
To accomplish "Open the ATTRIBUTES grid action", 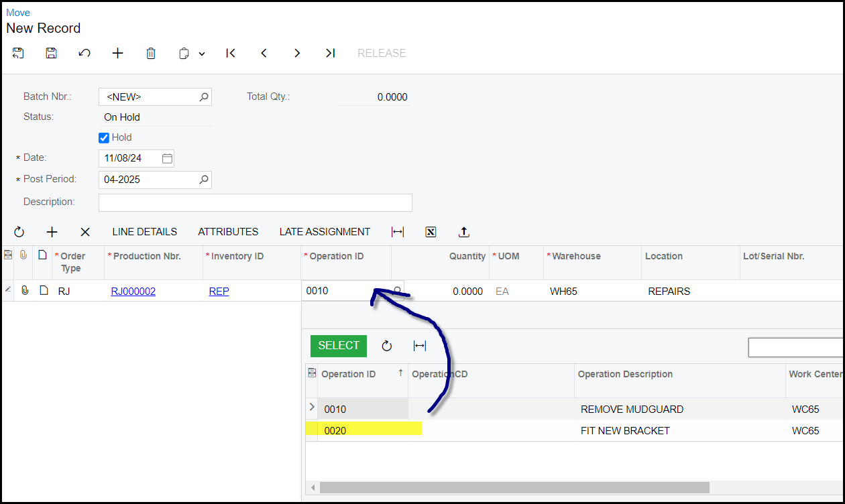I will pyautogui.click(x=228, y=232).
